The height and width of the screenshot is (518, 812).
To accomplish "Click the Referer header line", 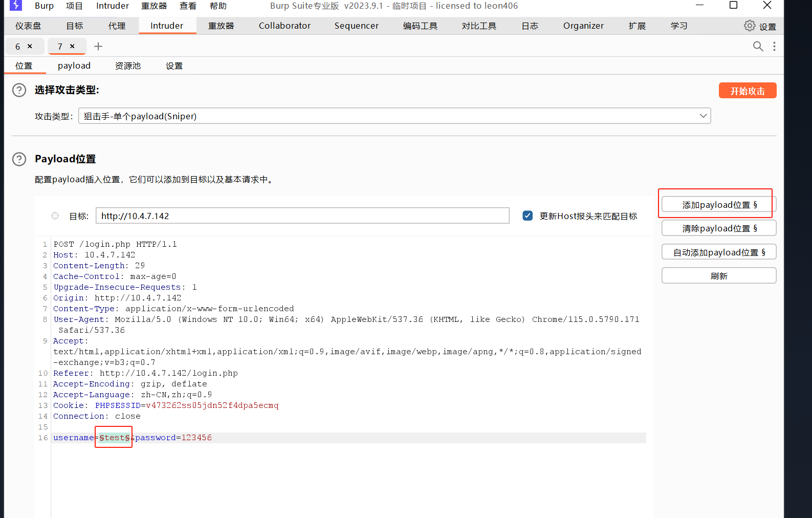I will coord(146,373).
